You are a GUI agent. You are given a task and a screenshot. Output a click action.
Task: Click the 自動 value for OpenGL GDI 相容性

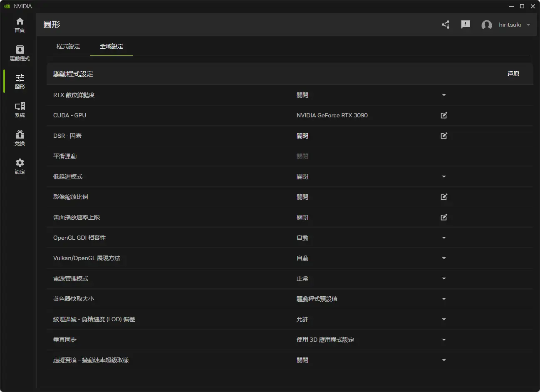coord(302,238)
